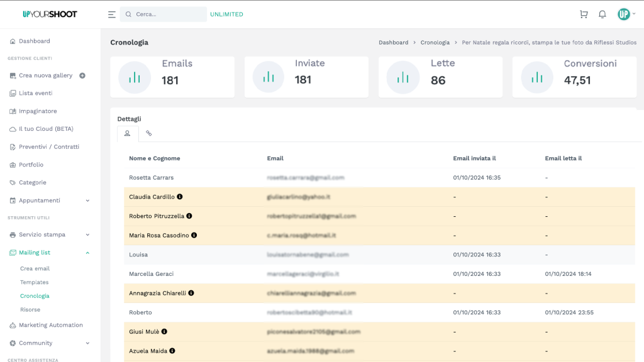Click the notifications bell icon
The width and height of the screenshot is (644, 362).
[x=602, y=14]
